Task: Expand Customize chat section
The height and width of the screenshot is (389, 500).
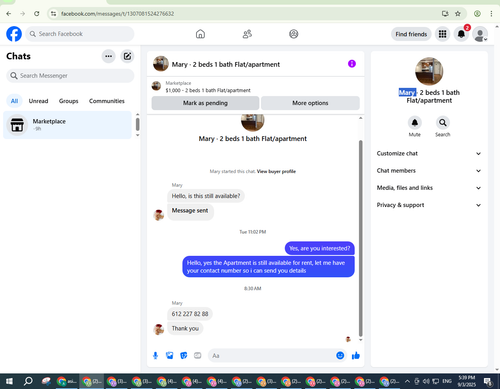Action: [429, 154]
